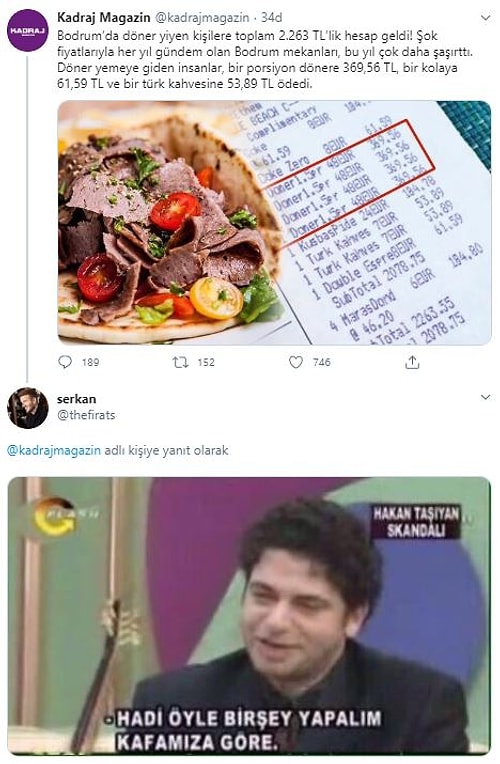
Task: Click the reply speech bubble icon
Action: click(x=65, y=362)
